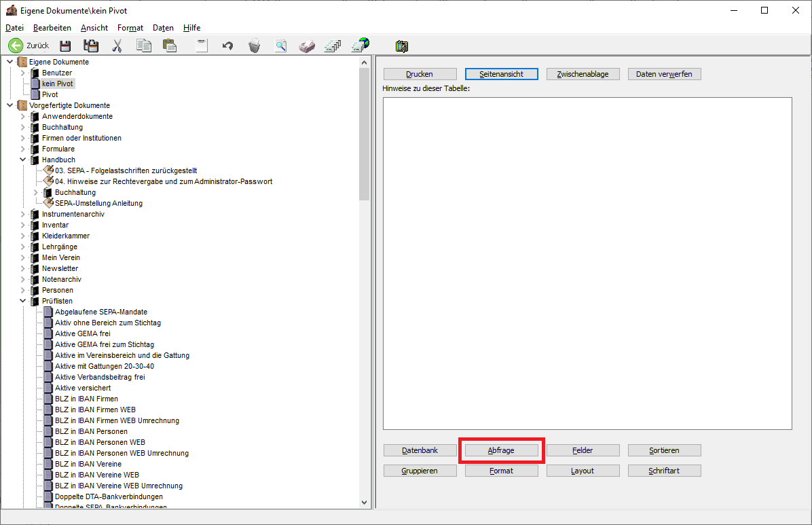This screenshot has width=812, height=525.
Task: Select the Pivot document in the tree
Action: click(x=50, y=95)
